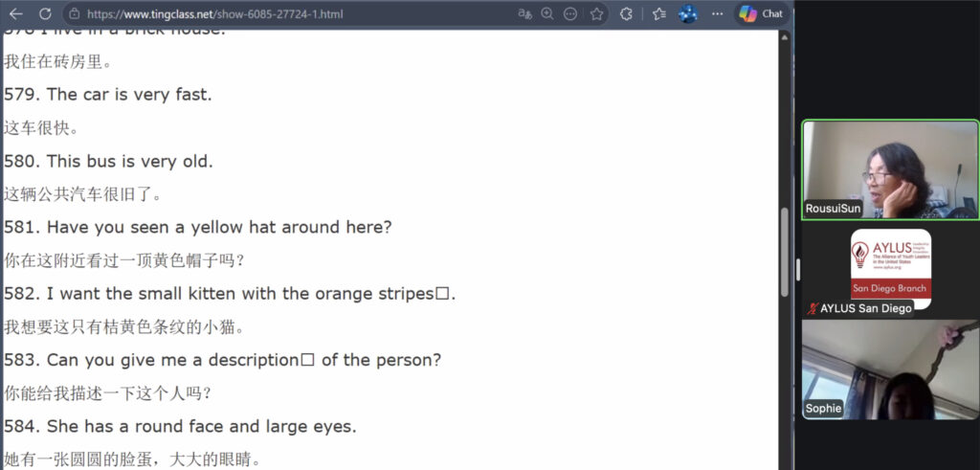
Task: Click the circular three-dot icon in address bar
Action: point(570,13)
